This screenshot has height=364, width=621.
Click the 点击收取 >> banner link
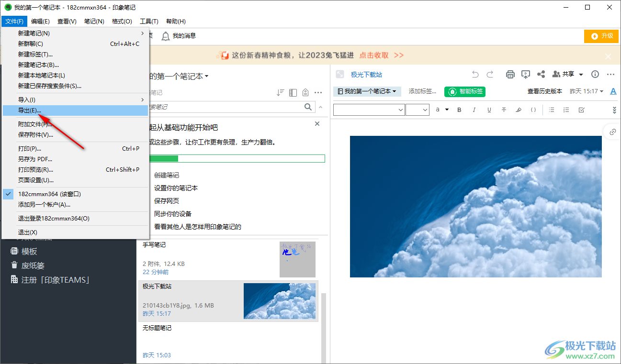pos(382,55)
